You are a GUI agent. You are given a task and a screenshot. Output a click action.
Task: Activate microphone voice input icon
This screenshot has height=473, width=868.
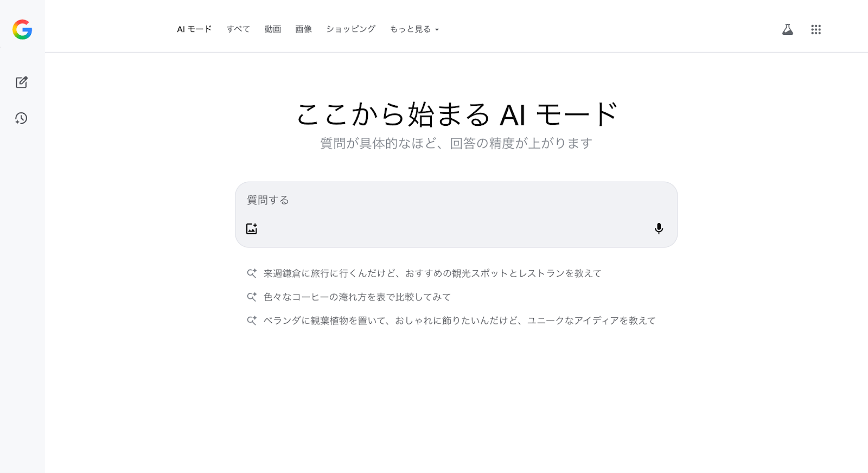[659, 228]
